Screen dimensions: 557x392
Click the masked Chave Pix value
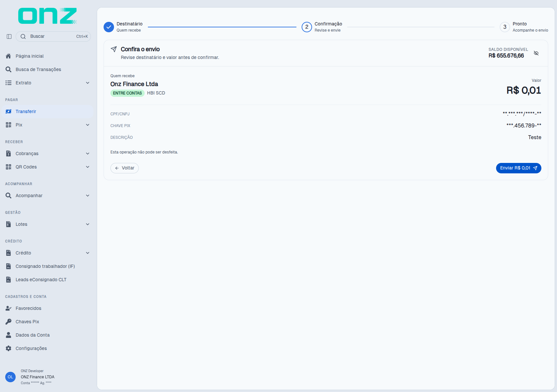[524, 125]
